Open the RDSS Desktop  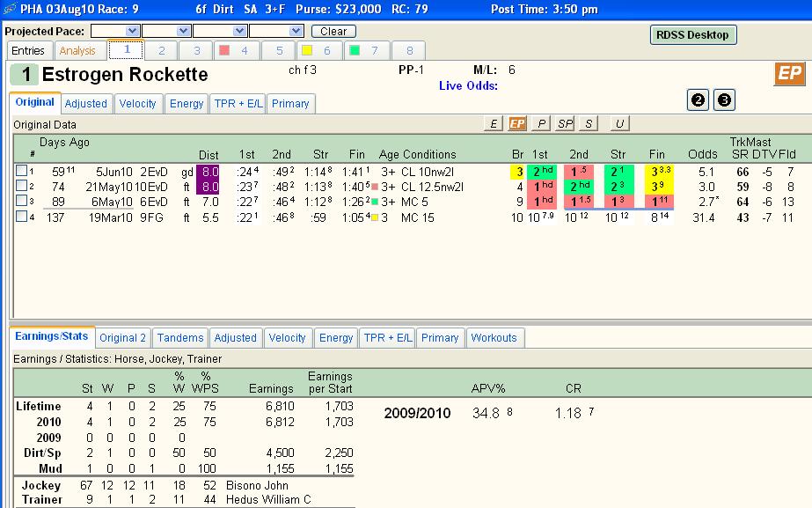[693, 34]
